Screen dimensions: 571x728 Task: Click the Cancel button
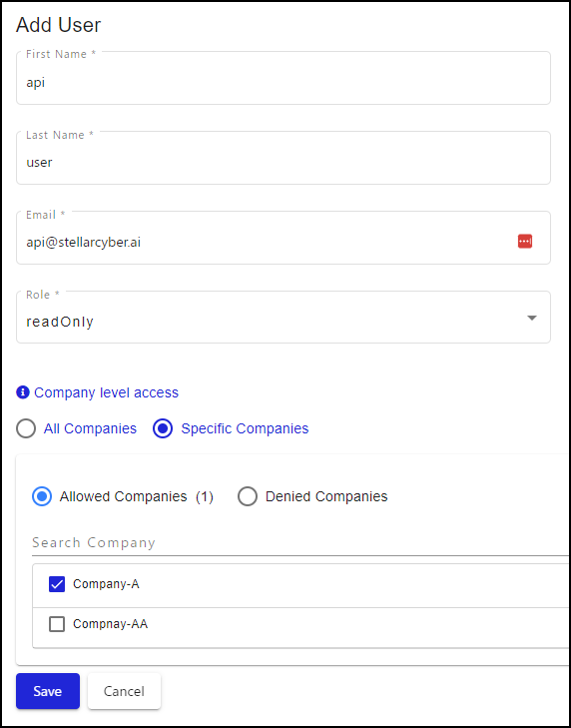click(124, 691)
